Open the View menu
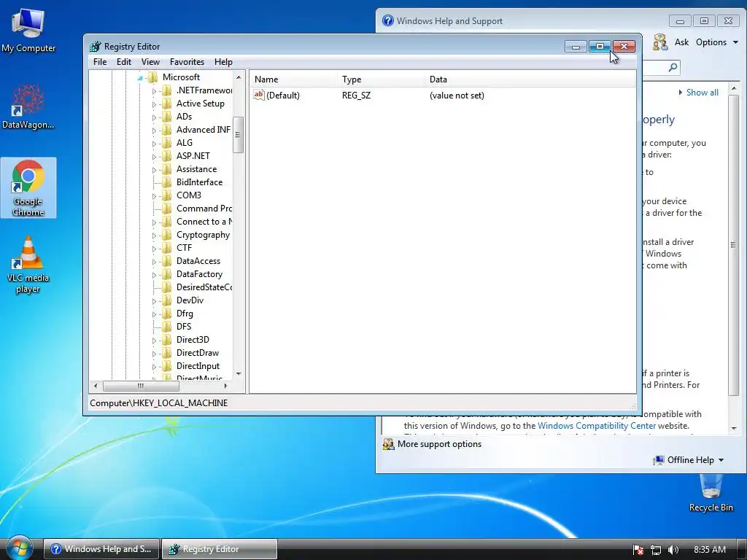 [150, 62]
